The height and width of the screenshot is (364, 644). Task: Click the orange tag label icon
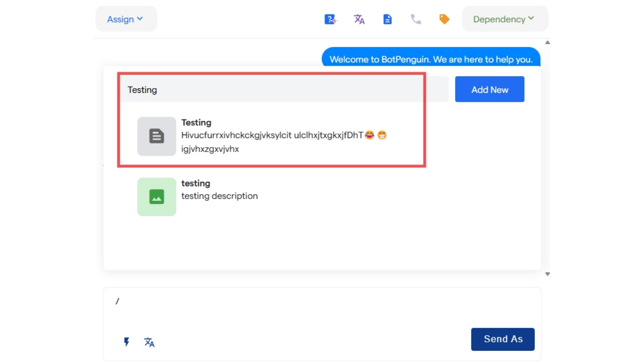click(444, 19)
